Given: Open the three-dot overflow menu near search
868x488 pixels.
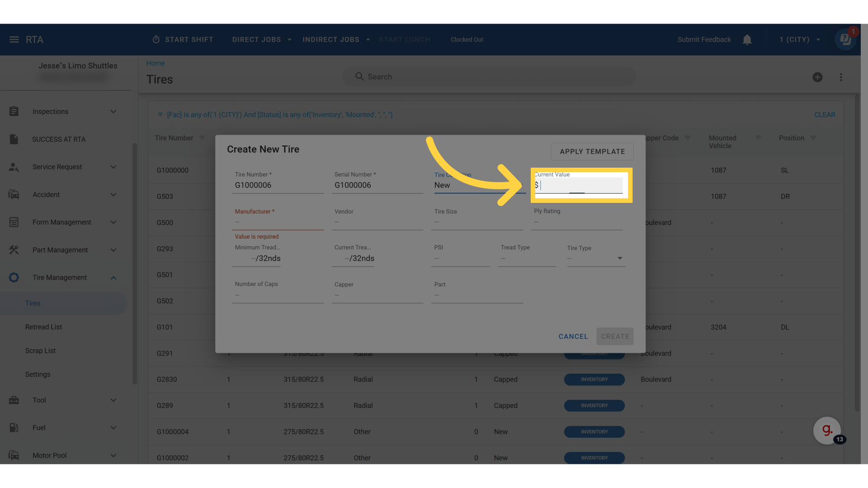Looking at the screenshot, I should point(841,77).
